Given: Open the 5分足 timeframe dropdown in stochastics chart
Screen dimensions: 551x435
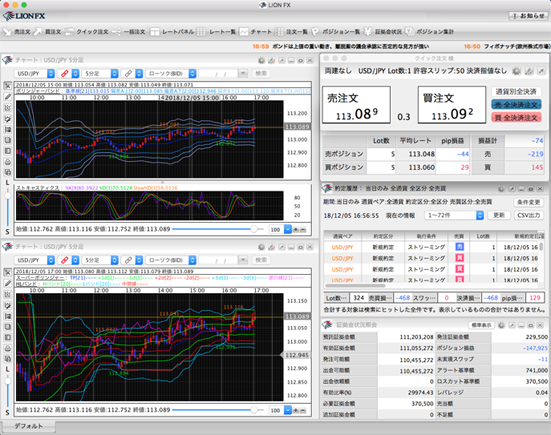Looking at the screenshot, I should coord(100,73).
